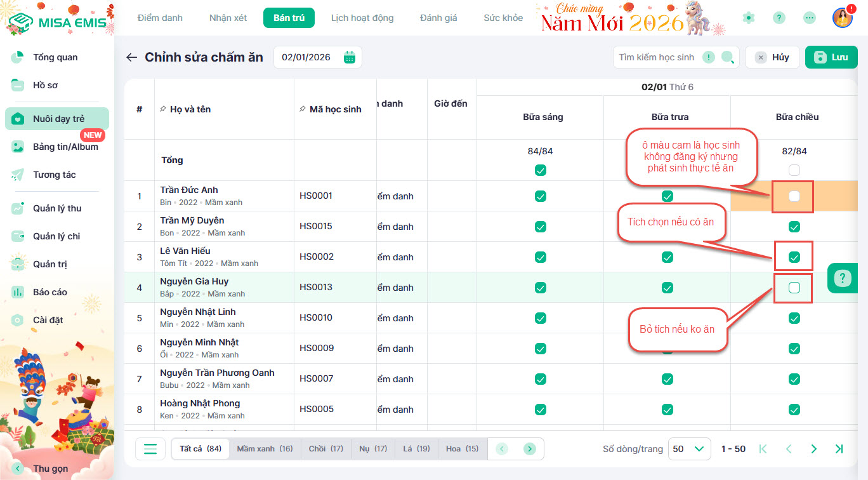The image size is (868, 480).
Task: Select the Mầm xanh (16) class tab
Action: click(x=265, y=449)
